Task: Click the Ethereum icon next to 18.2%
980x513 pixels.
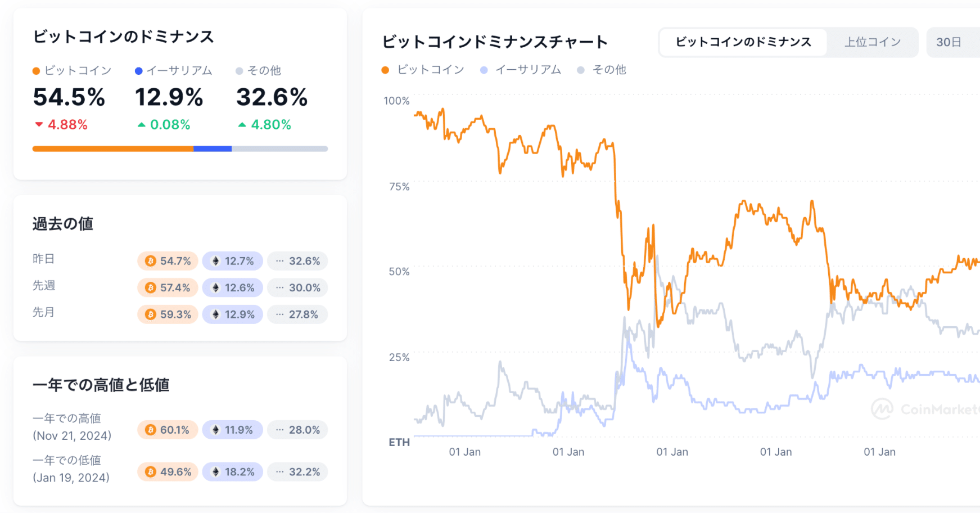Action: pyautogui.click(x=216, y=471)
